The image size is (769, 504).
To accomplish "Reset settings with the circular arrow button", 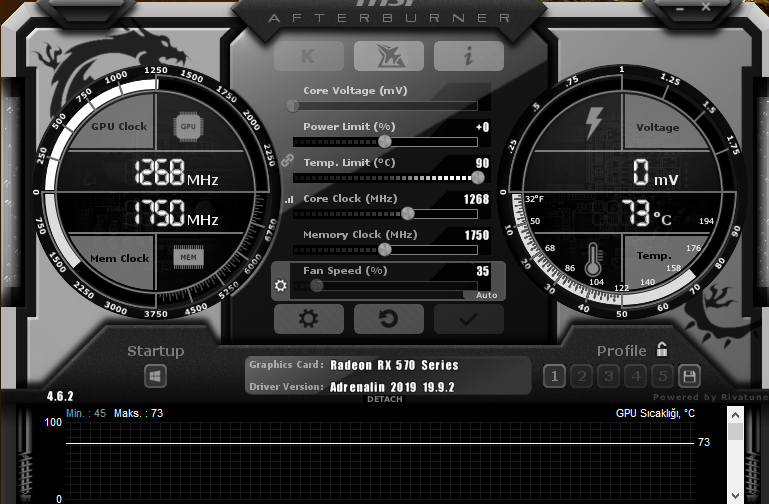I will 389,319.
